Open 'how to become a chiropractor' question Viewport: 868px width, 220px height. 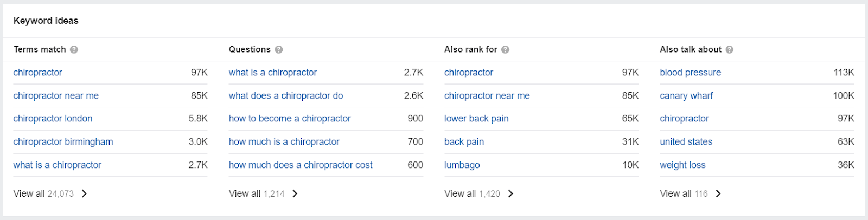(x=290, y=118)
